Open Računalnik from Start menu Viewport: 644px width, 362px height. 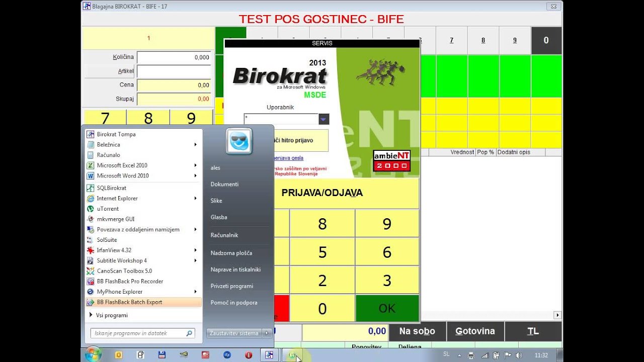click(x=224, y=235)
